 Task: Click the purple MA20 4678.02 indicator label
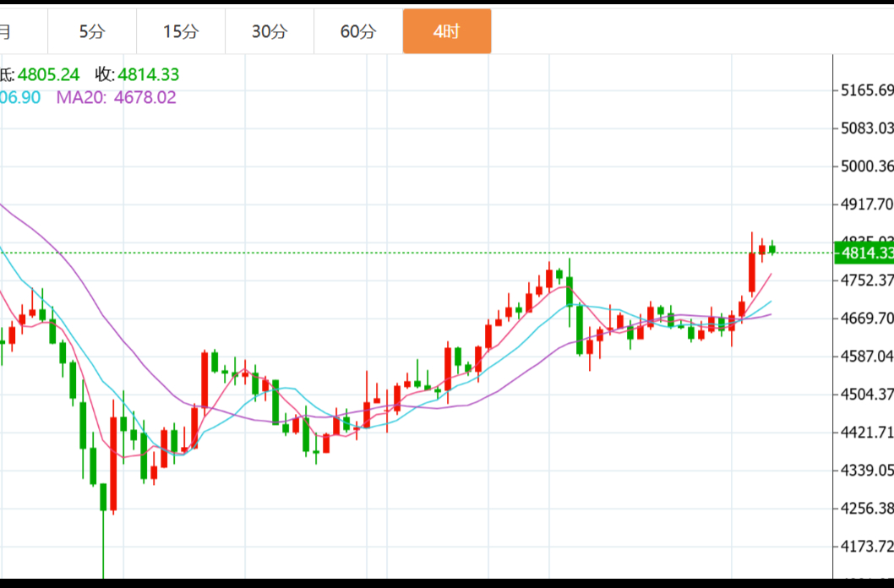(x=116, y=97)
